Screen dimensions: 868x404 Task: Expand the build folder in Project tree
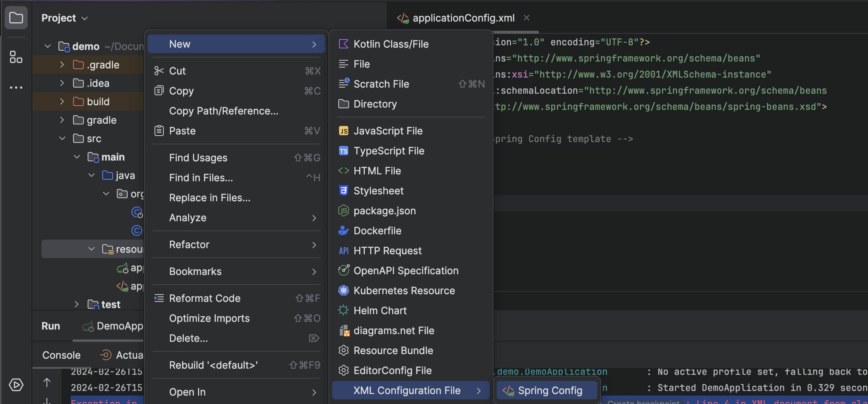click(62, 101)
